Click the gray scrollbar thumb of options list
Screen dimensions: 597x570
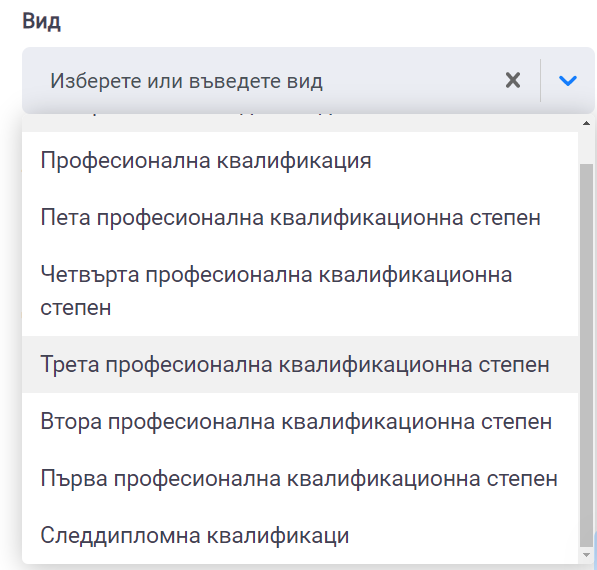tap(586, 356)
